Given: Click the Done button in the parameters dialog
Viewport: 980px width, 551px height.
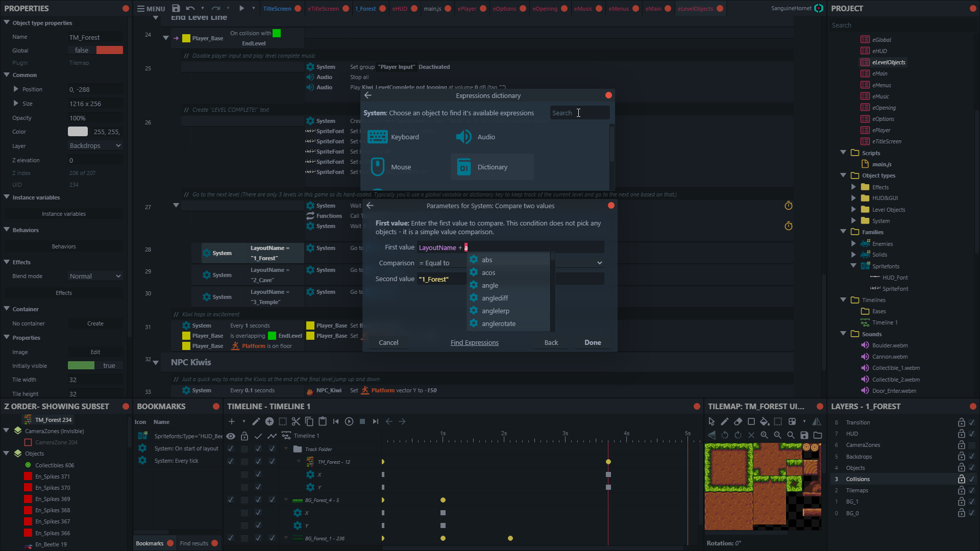Looking at the screenshot, I should pos(592,343).
